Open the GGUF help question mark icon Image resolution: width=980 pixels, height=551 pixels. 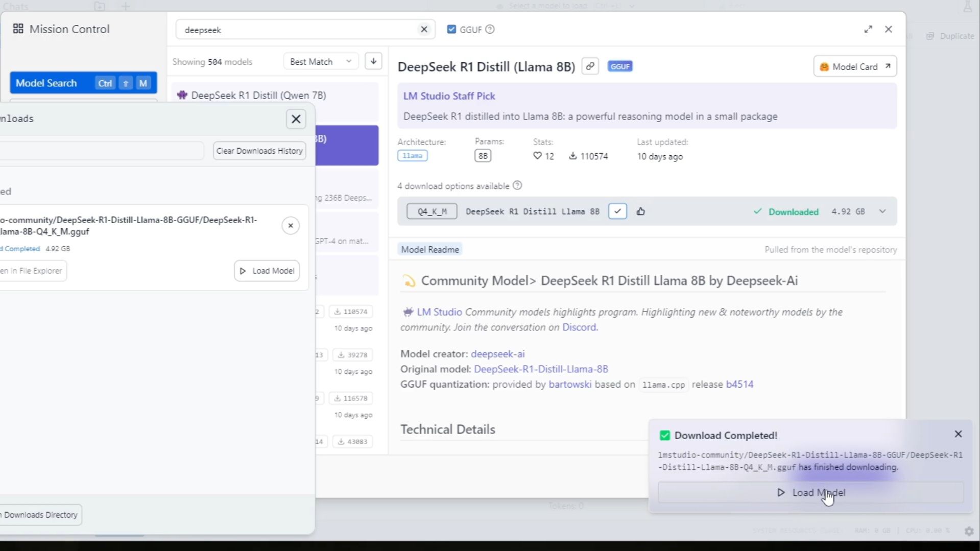pyautogui.click(x=490, y=29)
